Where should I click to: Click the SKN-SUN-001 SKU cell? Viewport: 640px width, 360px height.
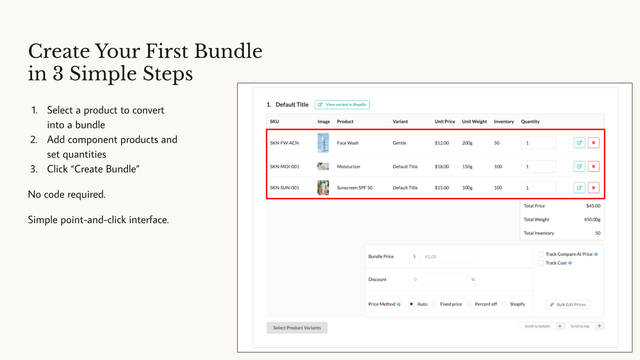[284, 188]
